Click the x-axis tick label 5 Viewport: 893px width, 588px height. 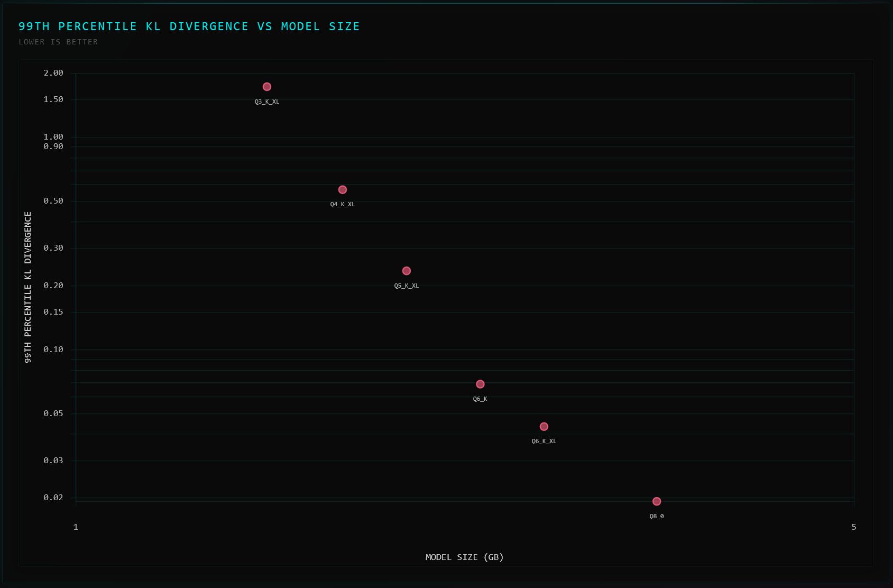click(x=854, y=527)
